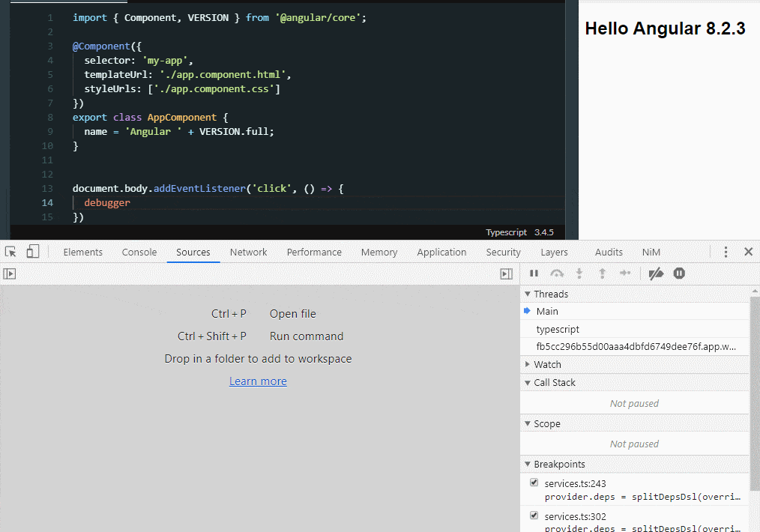Click the services.ts:302 breakpoint label
Viewport: 760px width, 532px height.
click(x=576, y=516)
